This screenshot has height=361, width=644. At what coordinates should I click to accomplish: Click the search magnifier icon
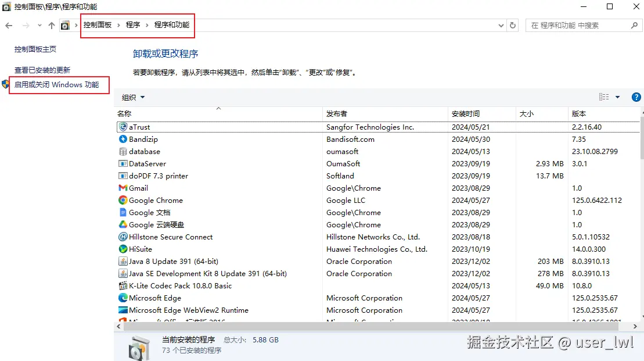pos(634,25)
